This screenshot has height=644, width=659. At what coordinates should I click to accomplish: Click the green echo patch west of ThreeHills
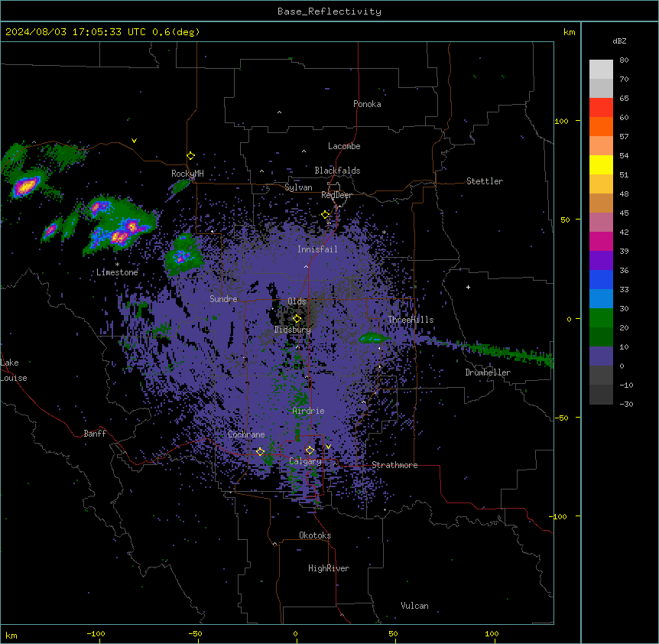(373, 337)
